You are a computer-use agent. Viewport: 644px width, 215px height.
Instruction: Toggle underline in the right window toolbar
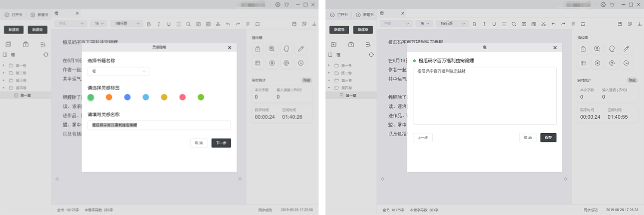click(494, 24)
